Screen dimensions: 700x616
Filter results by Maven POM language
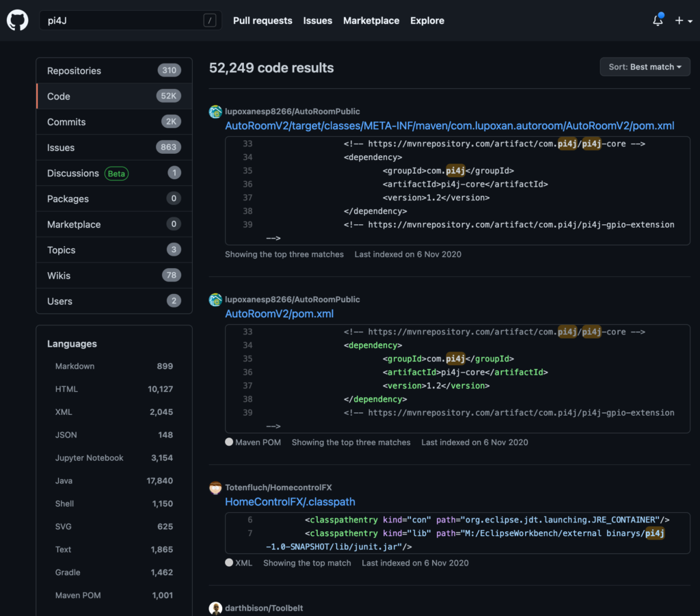[114, 595]
